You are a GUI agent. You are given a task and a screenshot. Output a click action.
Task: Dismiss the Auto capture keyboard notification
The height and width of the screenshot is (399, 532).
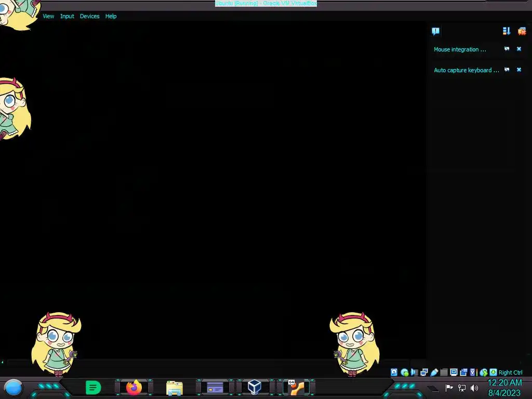tap(519, 70)
